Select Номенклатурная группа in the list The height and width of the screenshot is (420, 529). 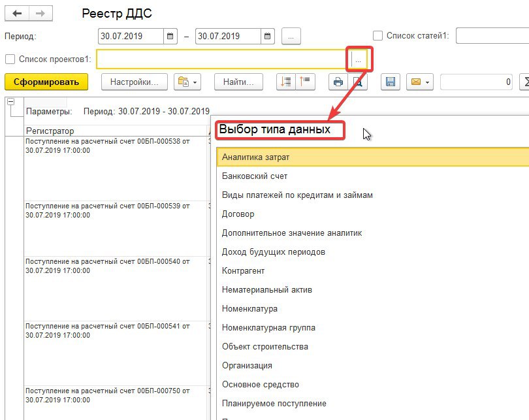pos(372,327)
